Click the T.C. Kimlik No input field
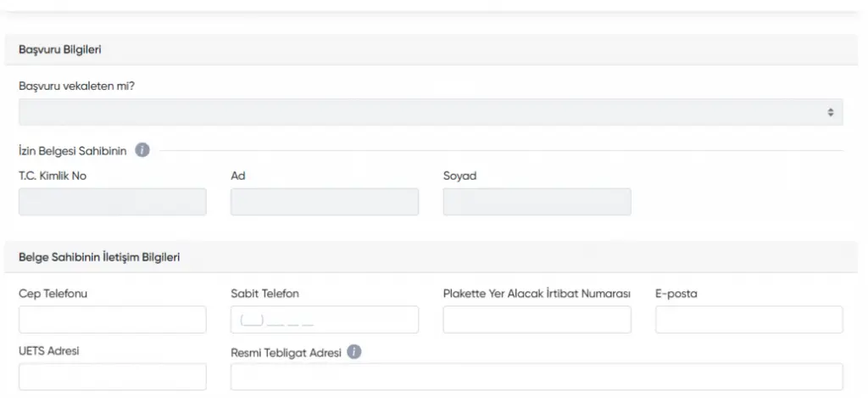The image size is (868, 398). tap(112, 202)
